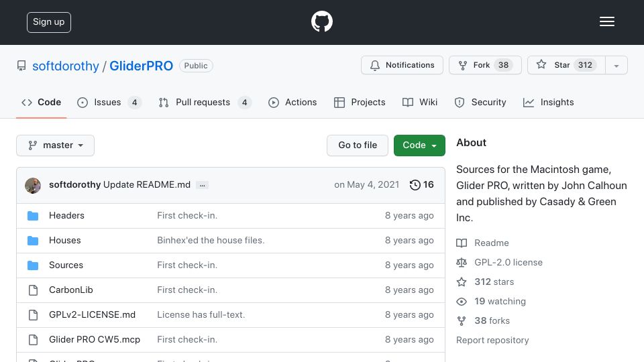Image resolution: width=644 pixels, height=362 pixels.
Task: Click softdorothy's avatar image
Action: [x=33, y=186]
